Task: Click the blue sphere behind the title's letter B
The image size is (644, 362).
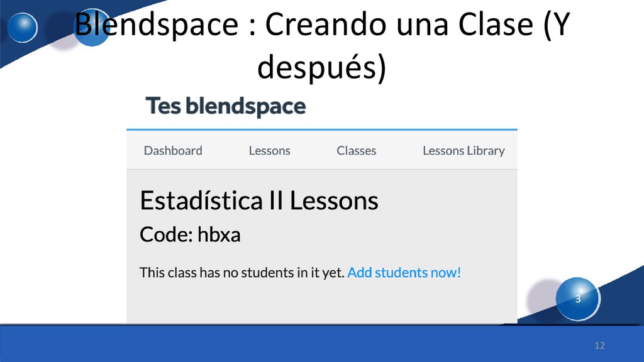Action: point(91,28)
